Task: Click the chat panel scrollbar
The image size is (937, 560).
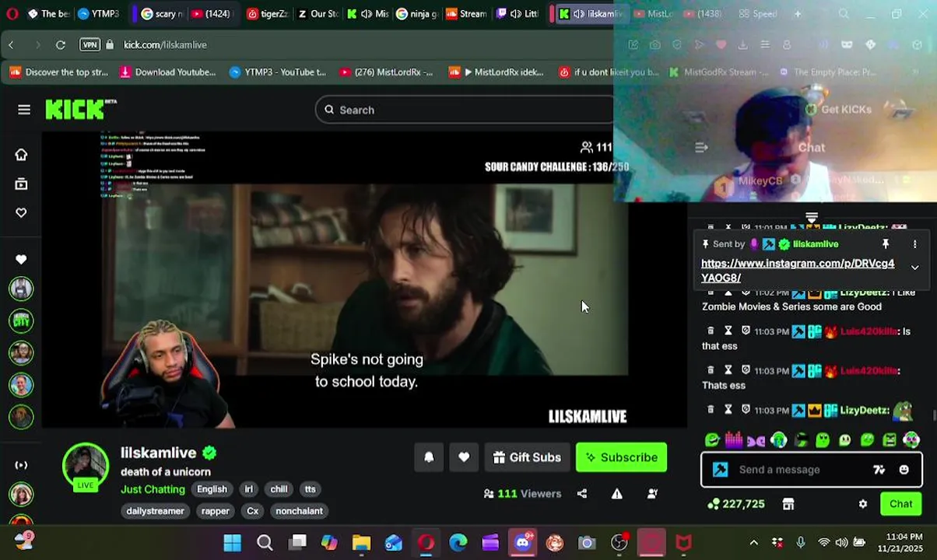Action: (x=934, y=414)
